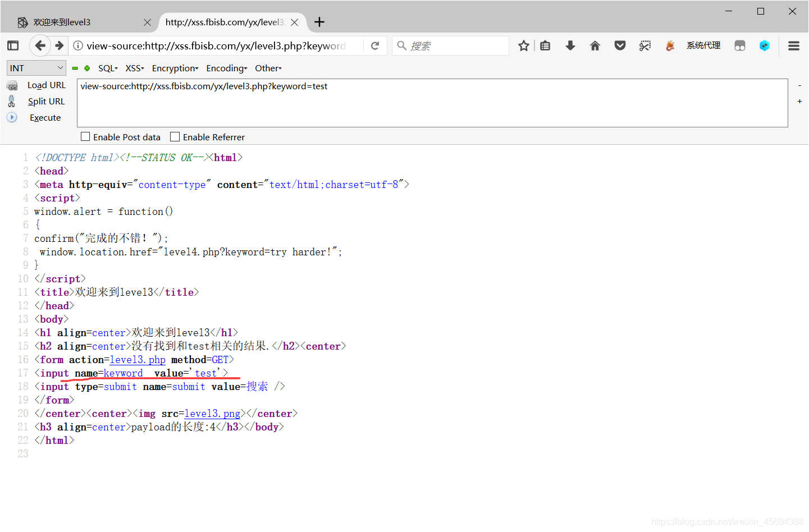Follow the level3.php link in form action

[138, 360]
